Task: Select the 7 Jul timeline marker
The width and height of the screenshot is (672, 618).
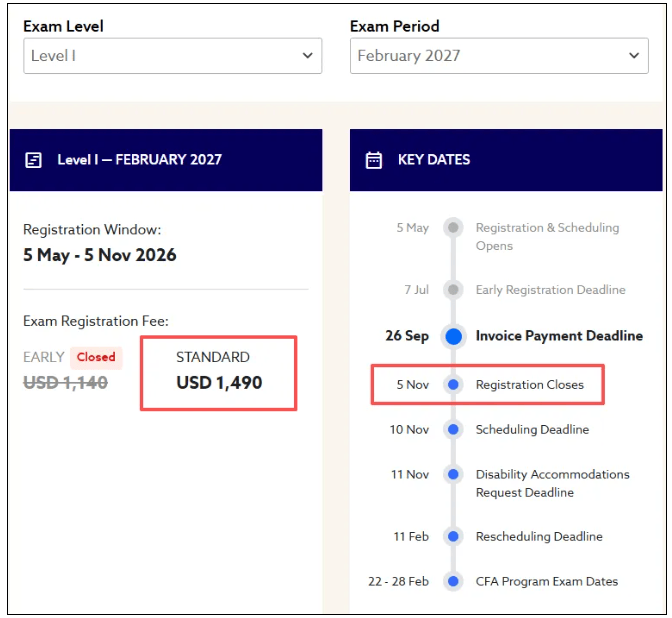Action: 453,290
